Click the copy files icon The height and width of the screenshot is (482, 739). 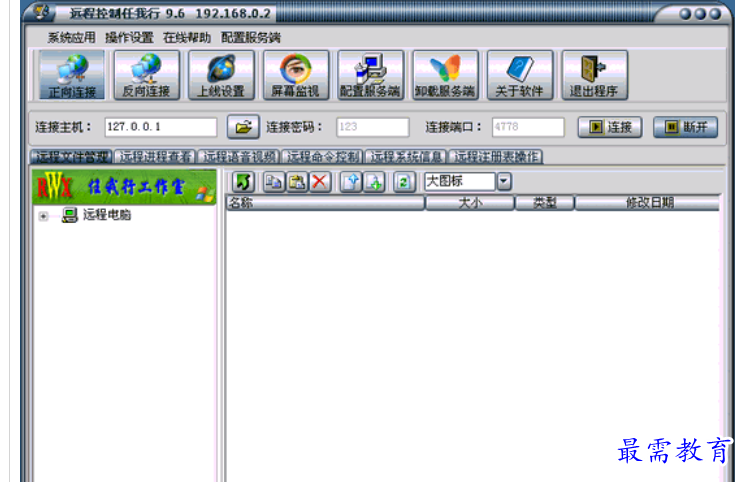[x=274, y=182]
